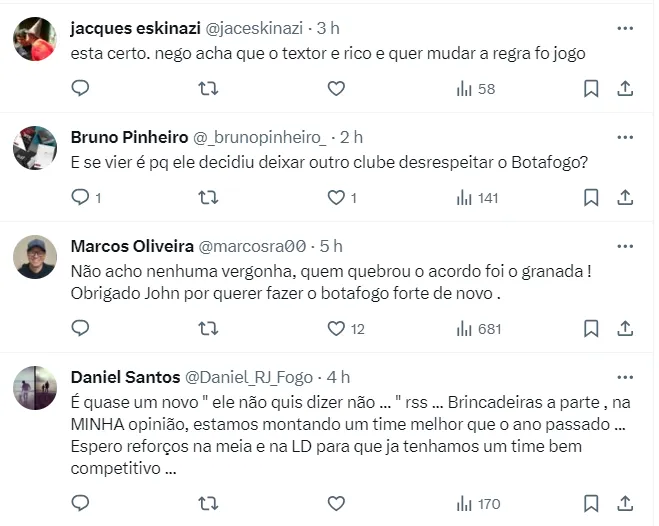Open more options on Daniel Santos's tweet
Screen dimensions: 659x526
(625, 377)
